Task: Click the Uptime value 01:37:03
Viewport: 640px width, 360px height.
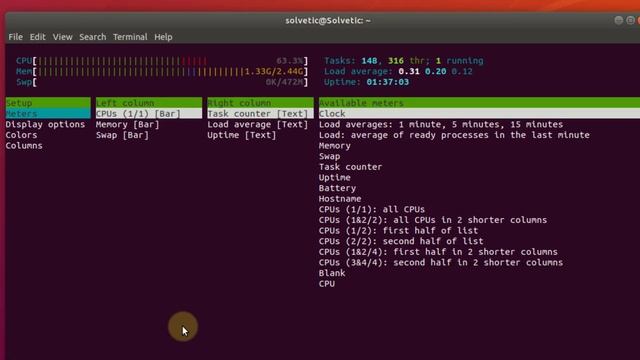Action: (387, 82)
